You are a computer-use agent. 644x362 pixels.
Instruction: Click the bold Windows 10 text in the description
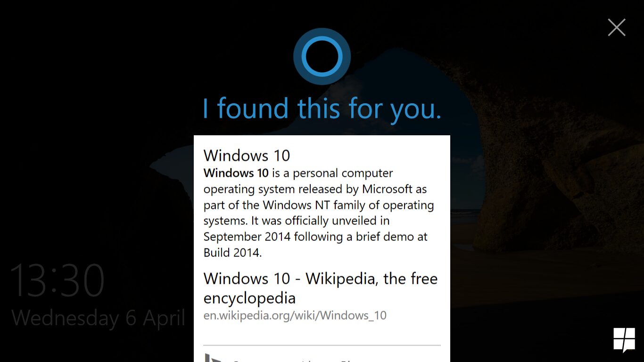[x=236, y=173]
